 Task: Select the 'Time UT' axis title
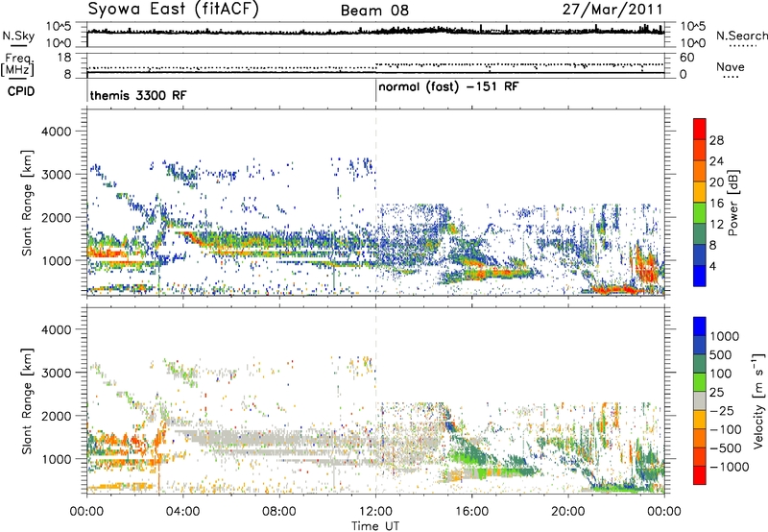[x=375, y=526]
